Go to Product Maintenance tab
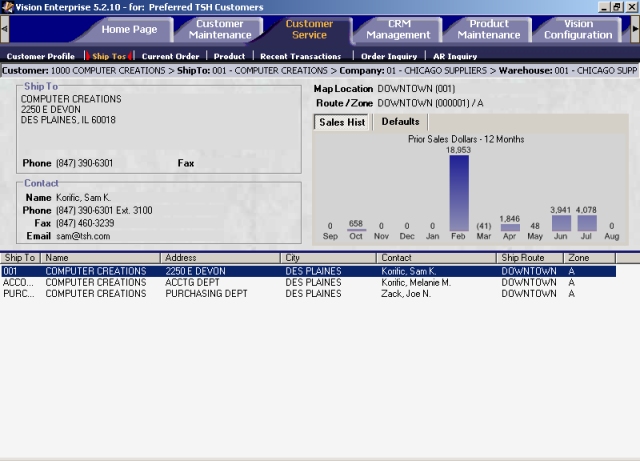The height and width of the screenshot is (461, 640). point(489,29)
